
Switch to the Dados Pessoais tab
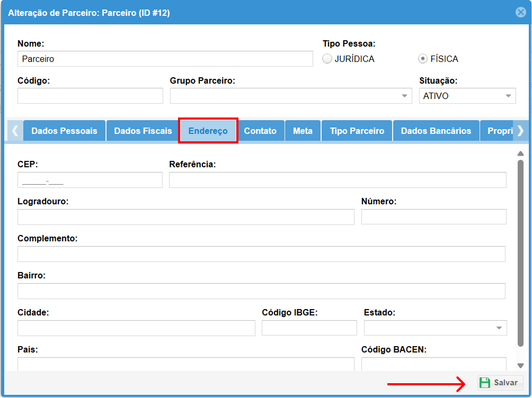pyautogui.click(x=64, y=131)
